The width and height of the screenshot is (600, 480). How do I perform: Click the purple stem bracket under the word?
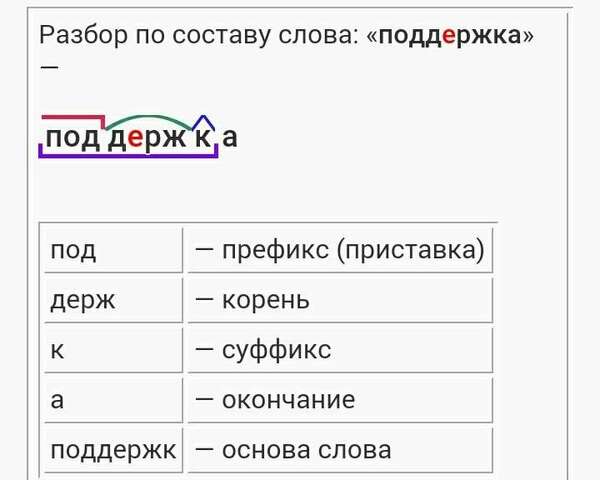[x=129, y=151]
